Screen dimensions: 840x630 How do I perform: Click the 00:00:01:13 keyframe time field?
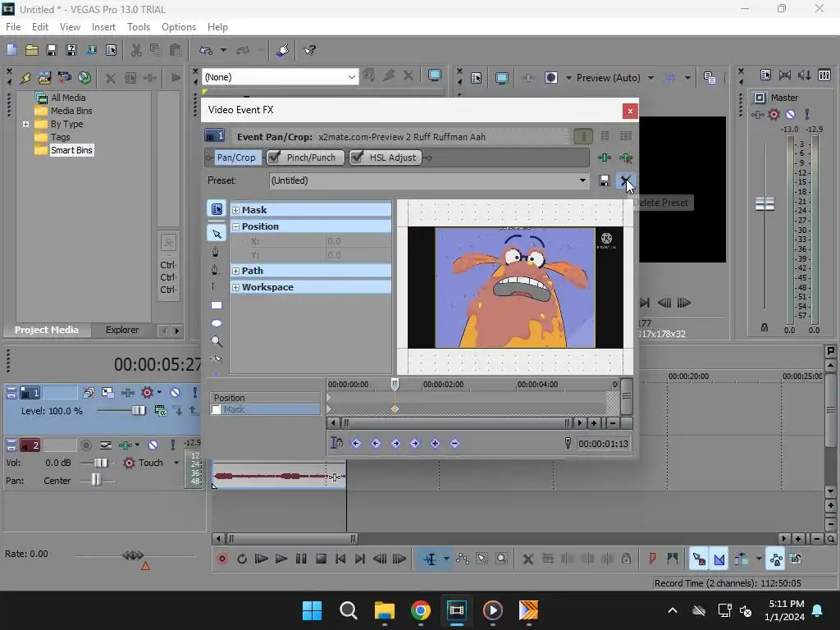603,444
